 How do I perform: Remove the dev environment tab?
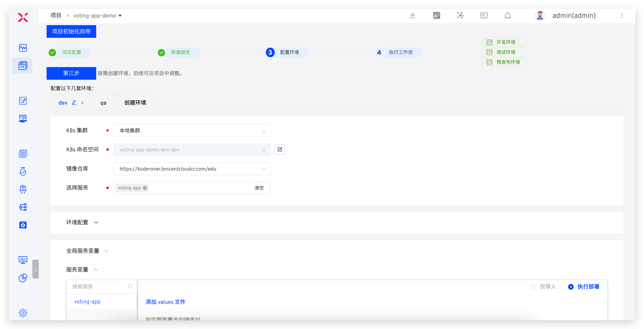tap(82, 103)
